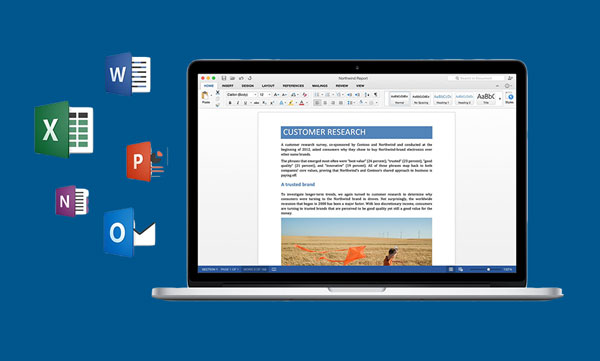Open the References tab
The height and width of the screenshot is (361, 600).
[x=293, y=86]
